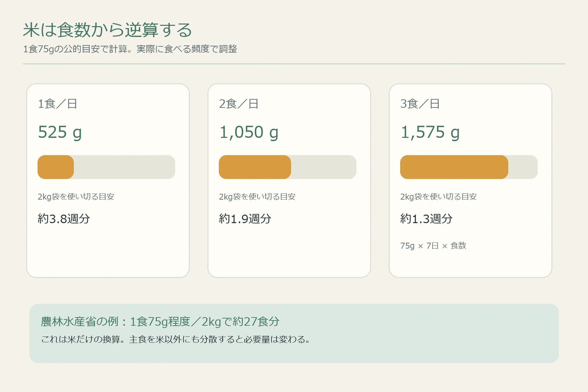
Task: Select the 約3.8週分 text
Action: pos(64,219)
